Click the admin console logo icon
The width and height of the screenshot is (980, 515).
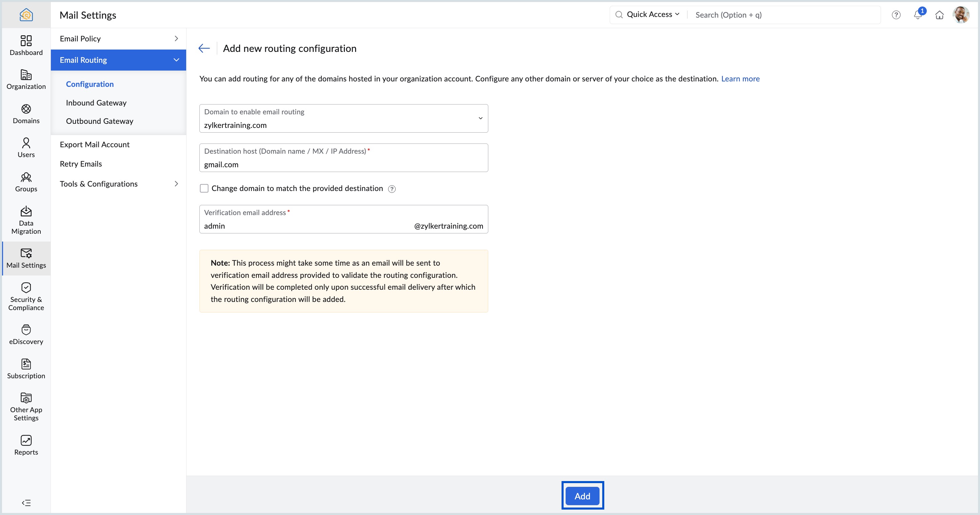26,15
